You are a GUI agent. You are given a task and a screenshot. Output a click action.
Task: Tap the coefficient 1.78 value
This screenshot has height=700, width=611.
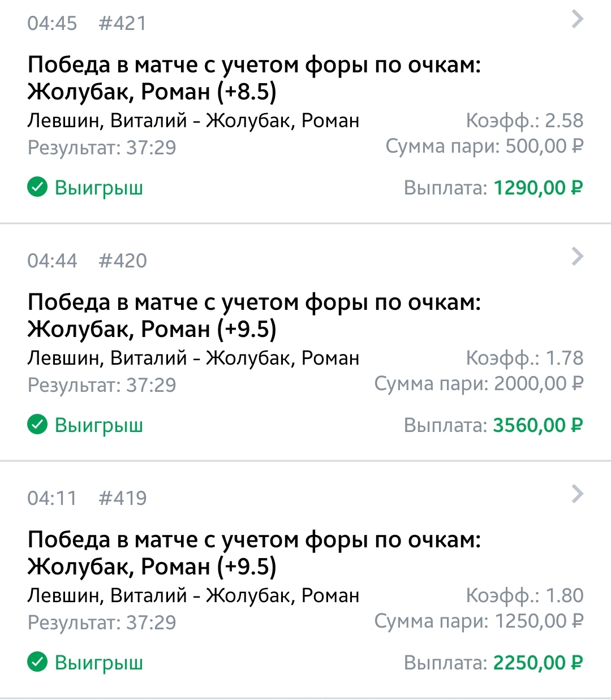564,358
